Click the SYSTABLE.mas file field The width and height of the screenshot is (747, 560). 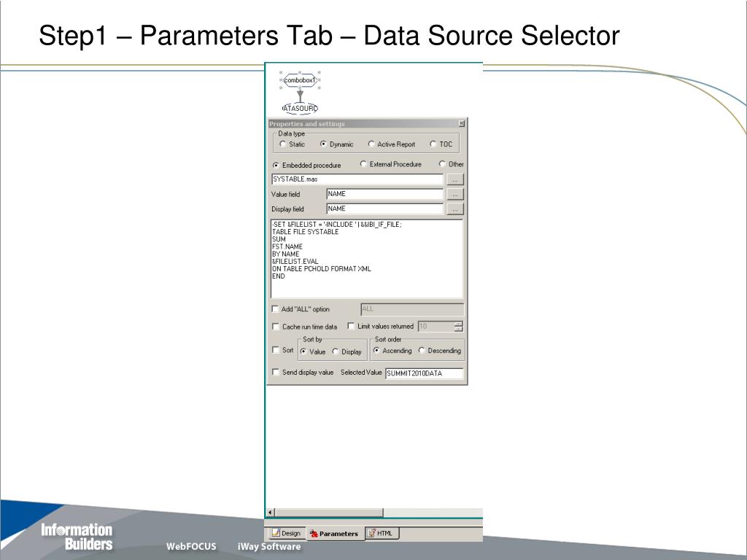[x=357, y=179]
